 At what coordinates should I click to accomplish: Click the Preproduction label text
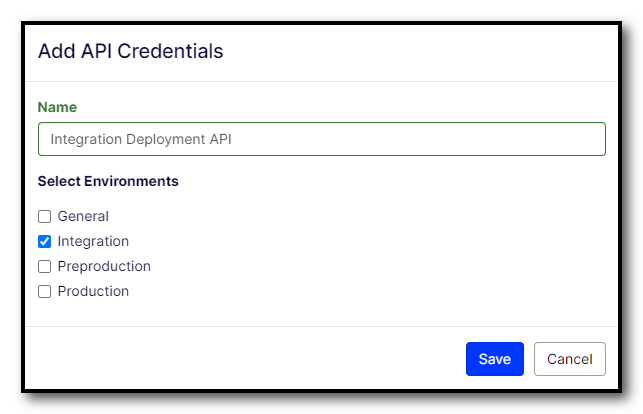click(104, 267)
